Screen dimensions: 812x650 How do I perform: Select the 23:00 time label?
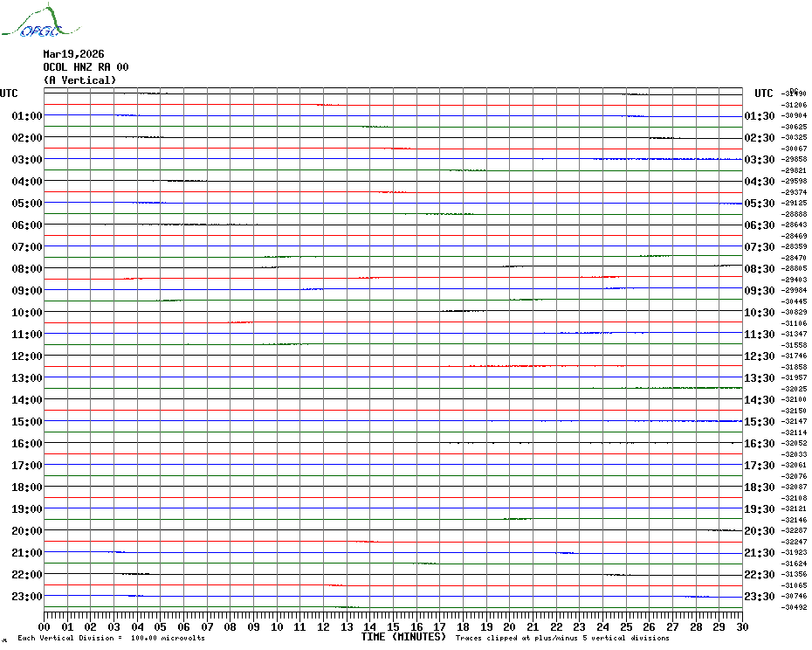tap(27, 596)
